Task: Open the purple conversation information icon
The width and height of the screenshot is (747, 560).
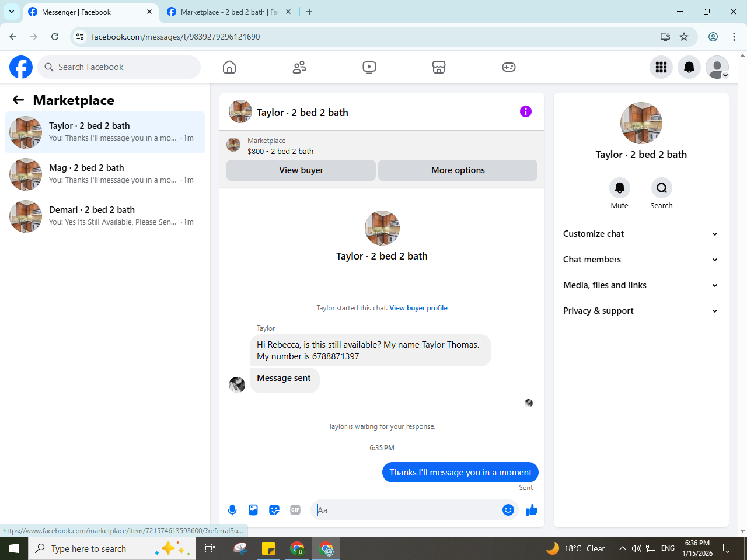Action: tap(526, 111)
